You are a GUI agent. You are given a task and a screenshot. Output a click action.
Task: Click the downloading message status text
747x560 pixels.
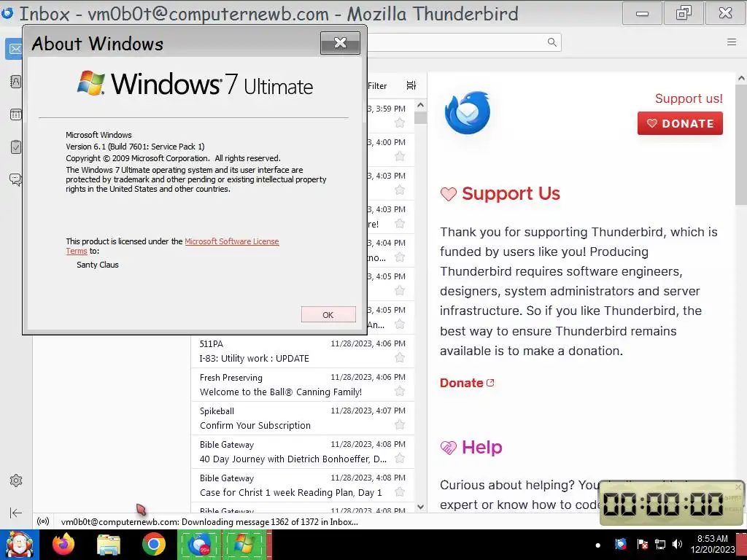209,522
